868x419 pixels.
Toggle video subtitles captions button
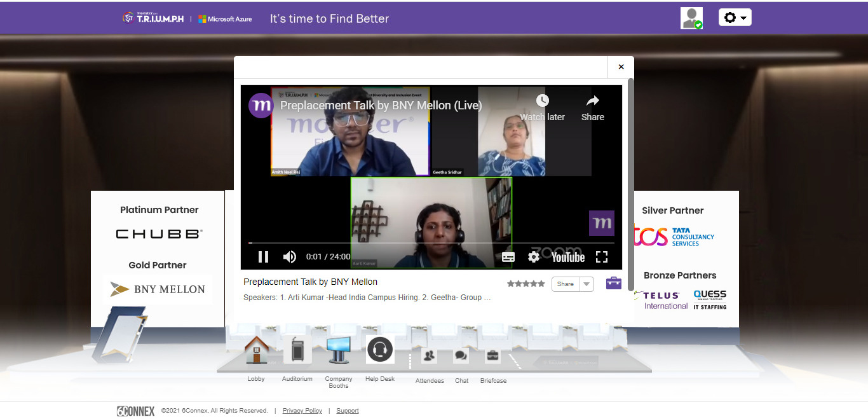pos(508,257)
